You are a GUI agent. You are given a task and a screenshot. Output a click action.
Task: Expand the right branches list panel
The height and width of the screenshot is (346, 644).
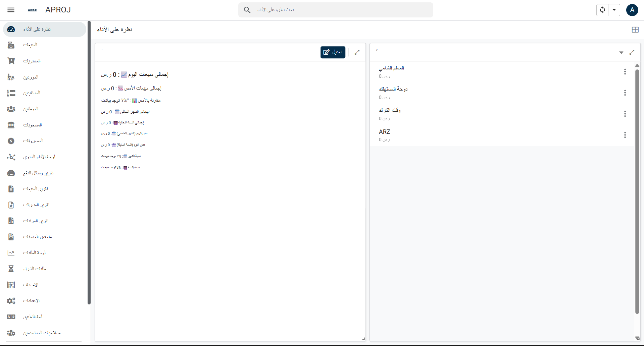pos(632,52)
